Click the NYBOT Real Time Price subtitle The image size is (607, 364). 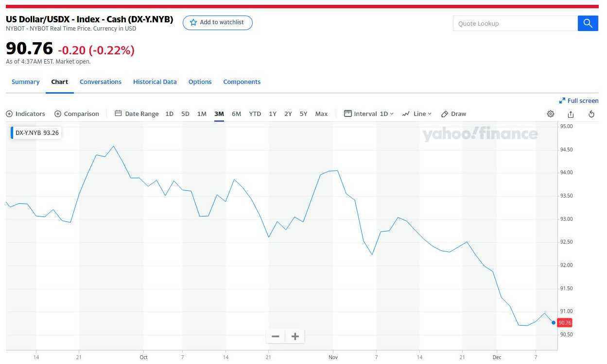coord(71,29)
